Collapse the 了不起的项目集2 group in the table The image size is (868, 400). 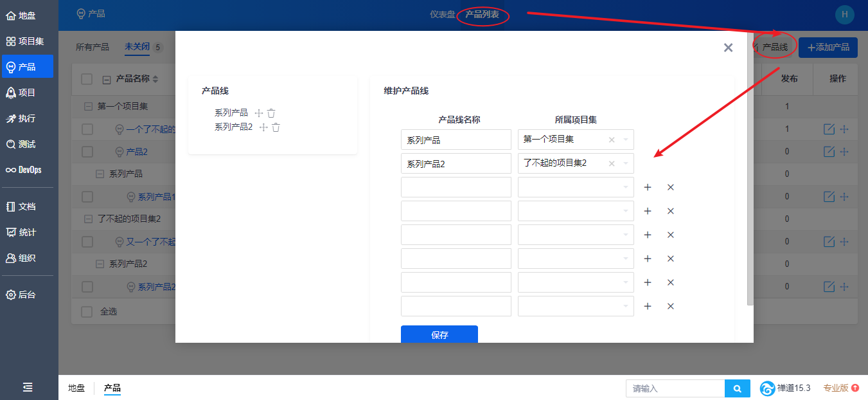[x=88, y=219]
